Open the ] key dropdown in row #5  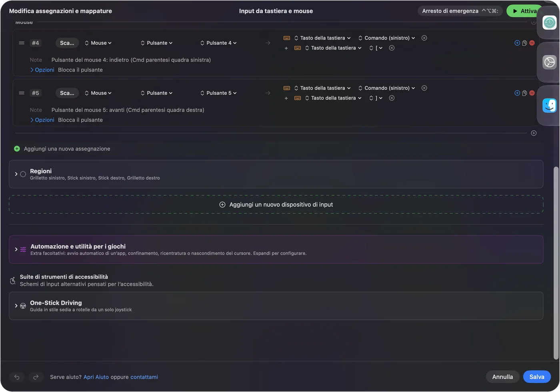coord(376,98)
